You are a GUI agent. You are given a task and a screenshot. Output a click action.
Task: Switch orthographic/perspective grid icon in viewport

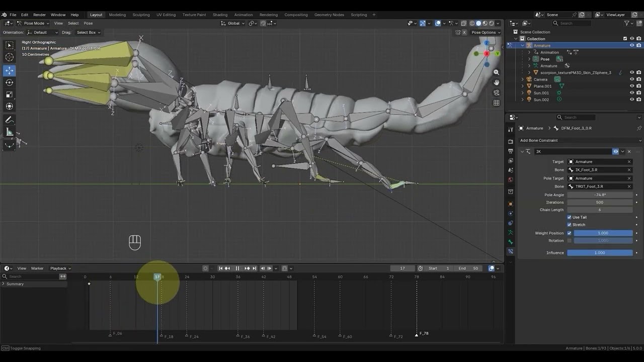coord(496,103)
